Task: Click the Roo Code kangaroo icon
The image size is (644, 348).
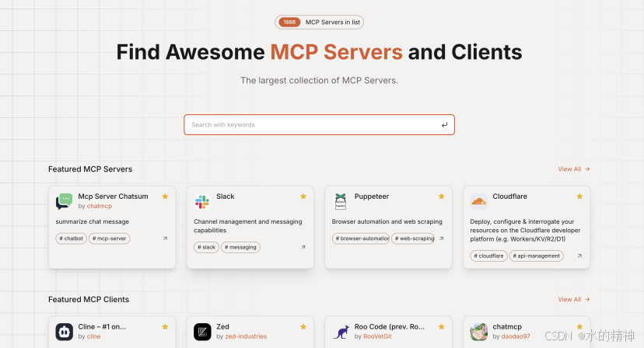Action: [x=341, y=332]
